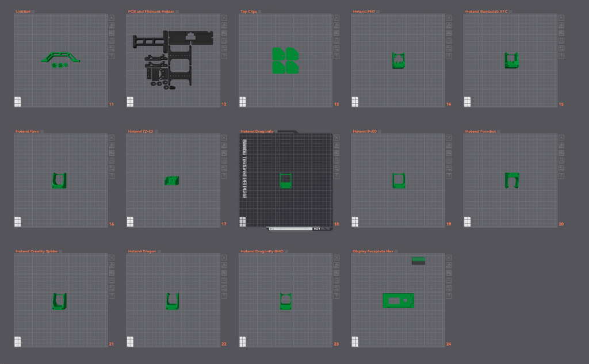Arrange the PCB and Filament Holder plate
This screenshot has height=364, width=589.
(x=224, y=33)
